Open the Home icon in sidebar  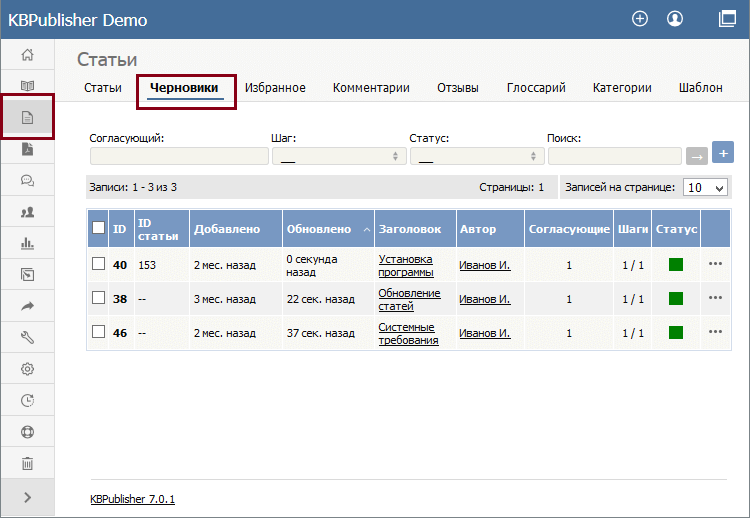coord(27,55)
